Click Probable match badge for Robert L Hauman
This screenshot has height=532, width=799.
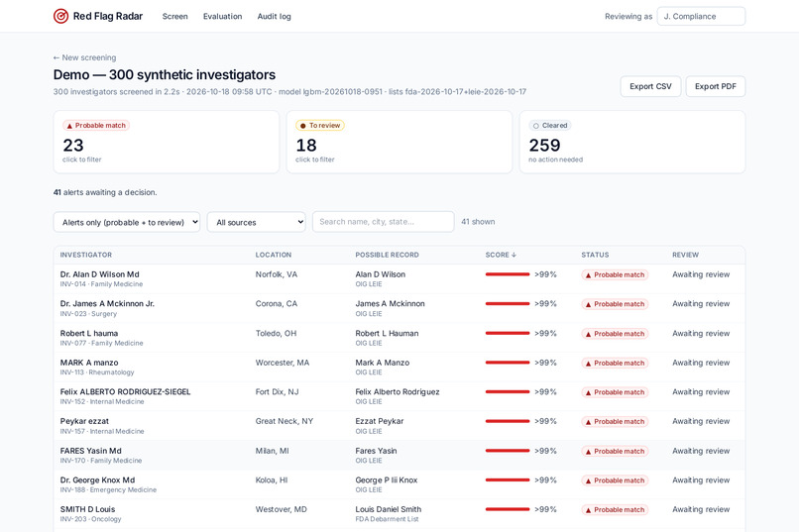(615, 334)
